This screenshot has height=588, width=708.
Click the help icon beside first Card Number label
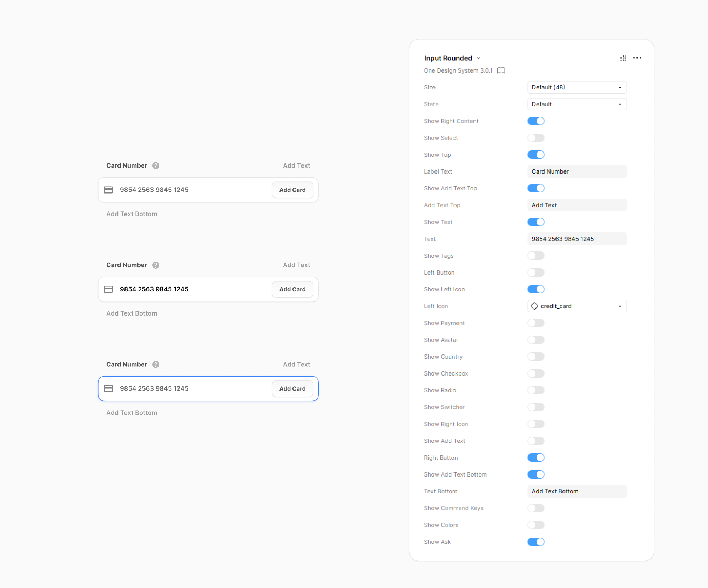click(156, 165)
